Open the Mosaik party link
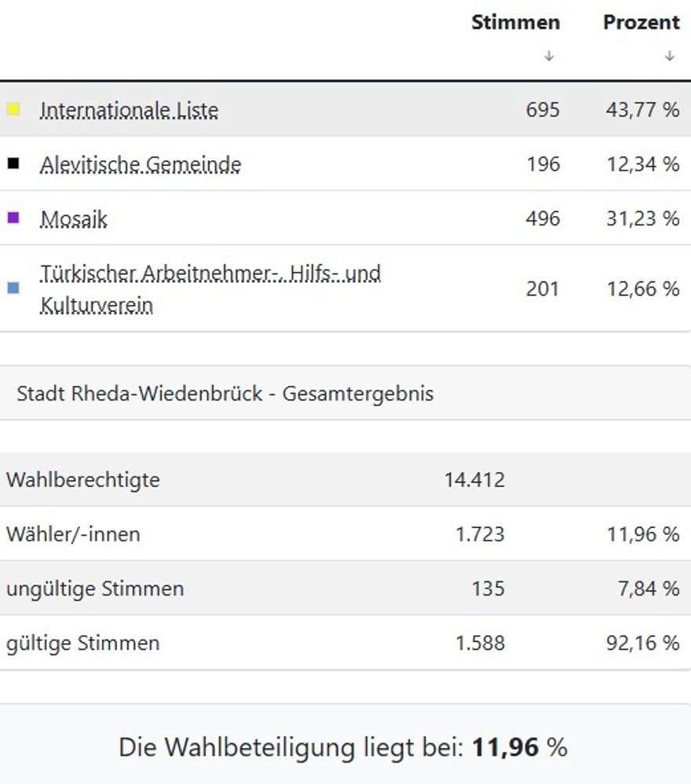Viewport: 691px width, 784px height. pyautogui.click(x=73, y=219)
